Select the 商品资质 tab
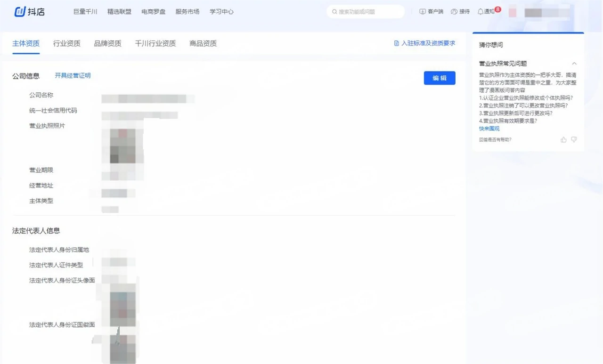This screenshot has height=364, width=603. click(203, 44)
